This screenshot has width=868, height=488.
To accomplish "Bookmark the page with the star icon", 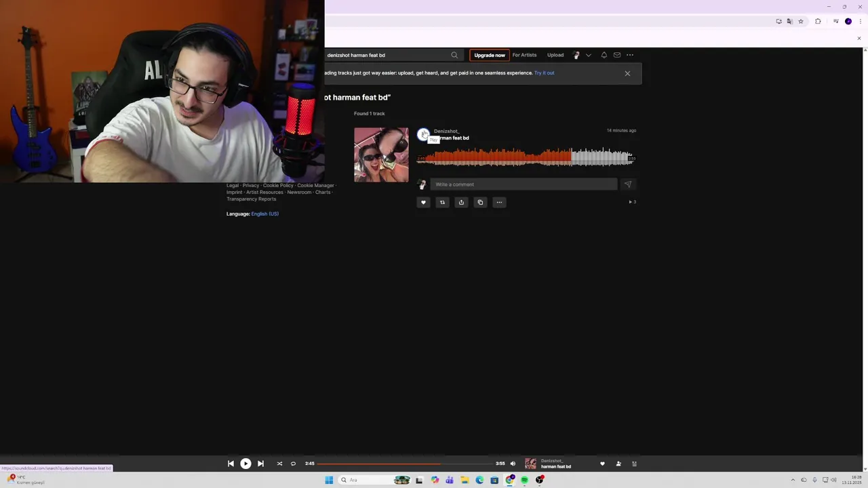I will (801, 22).
